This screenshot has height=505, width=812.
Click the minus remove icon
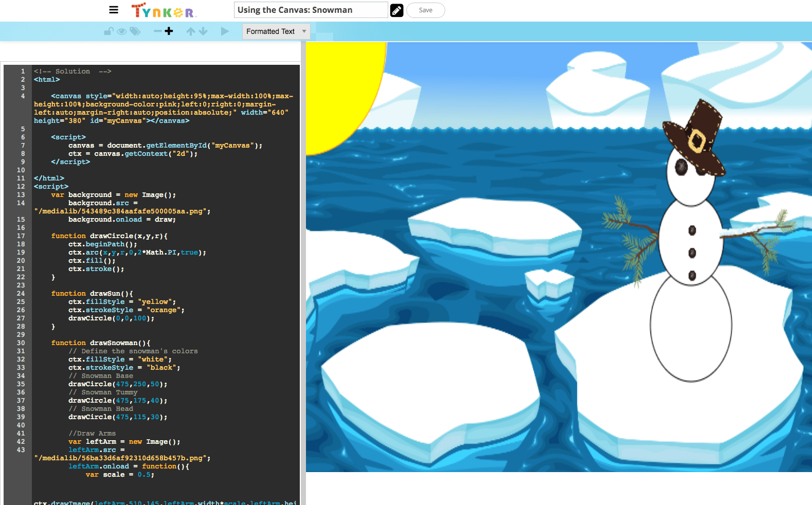point(157,31)
